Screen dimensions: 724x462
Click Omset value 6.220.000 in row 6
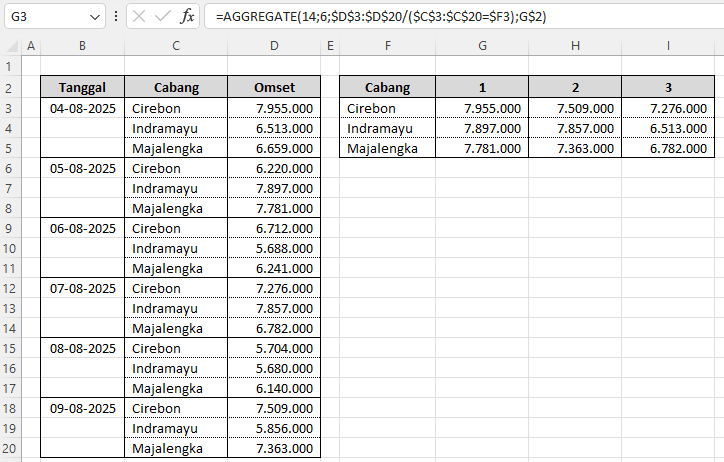coord(274,168)
